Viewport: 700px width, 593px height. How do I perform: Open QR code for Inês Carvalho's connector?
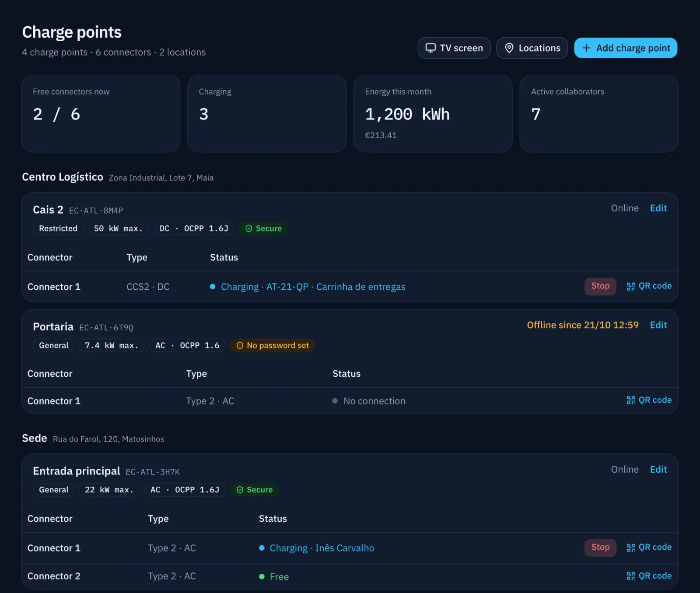649,547
